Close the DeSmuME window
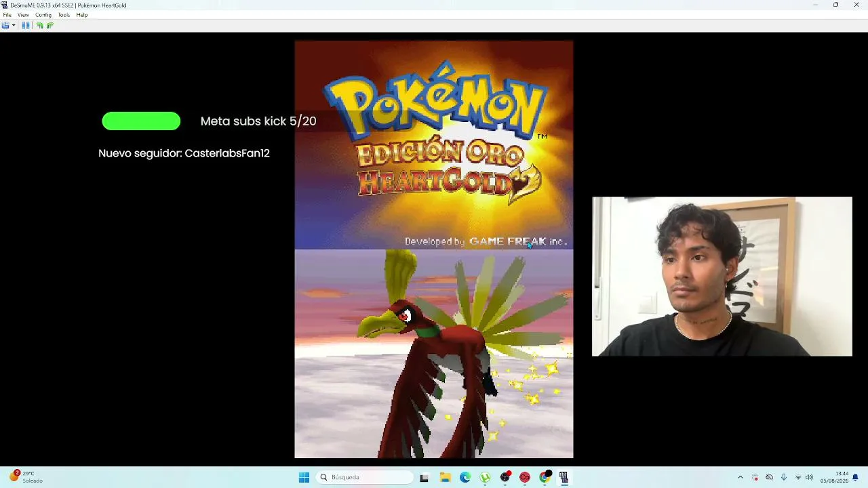868x488 pixels. pos(856,5)
